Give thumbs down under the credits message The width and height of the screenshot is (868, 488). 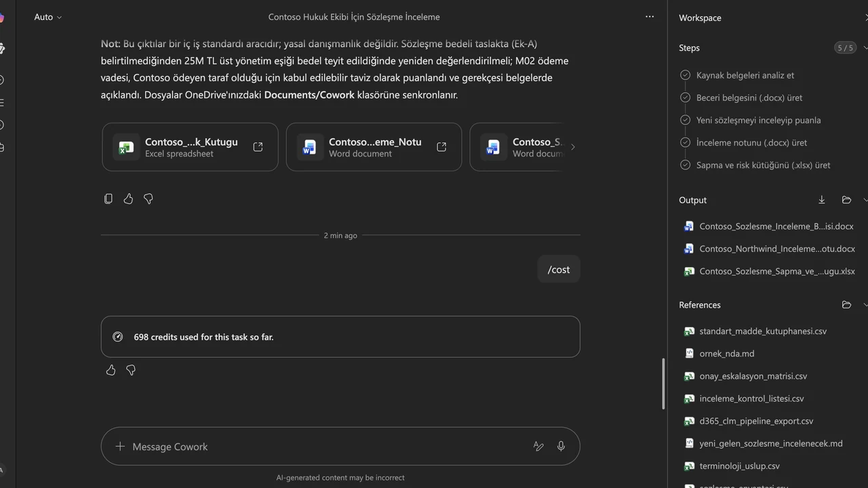[131, 370]
